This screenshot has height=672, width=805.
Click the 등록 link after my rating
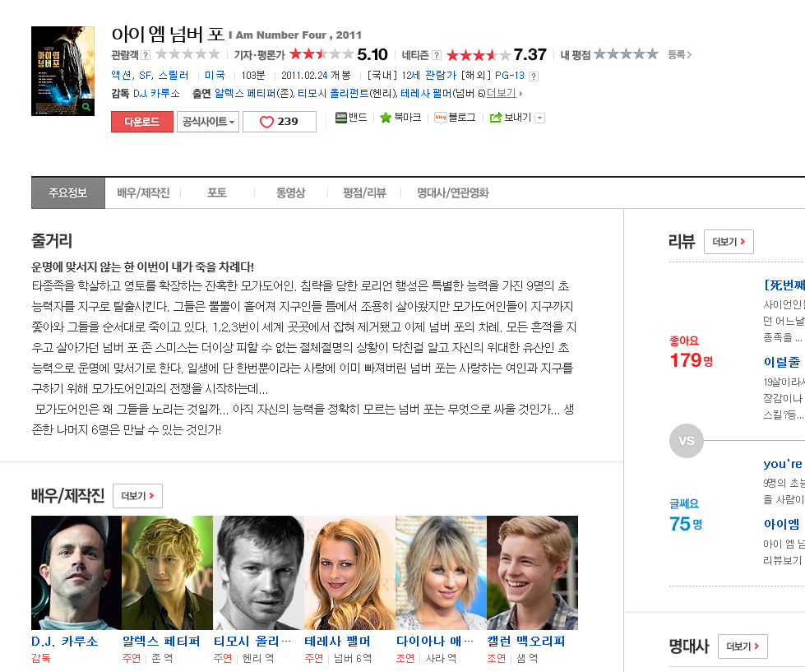tap(679, 55)
